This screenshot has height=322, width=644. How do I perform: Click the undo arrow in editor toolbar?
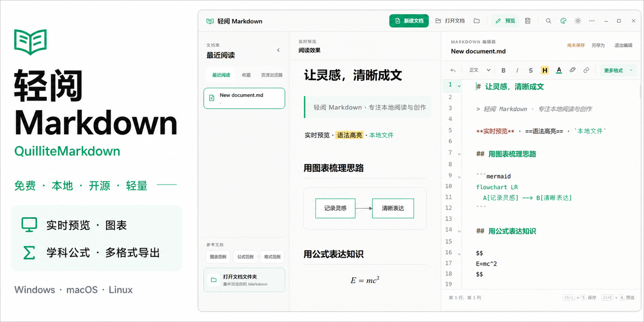pyautogui.click(x=453, y=70)
